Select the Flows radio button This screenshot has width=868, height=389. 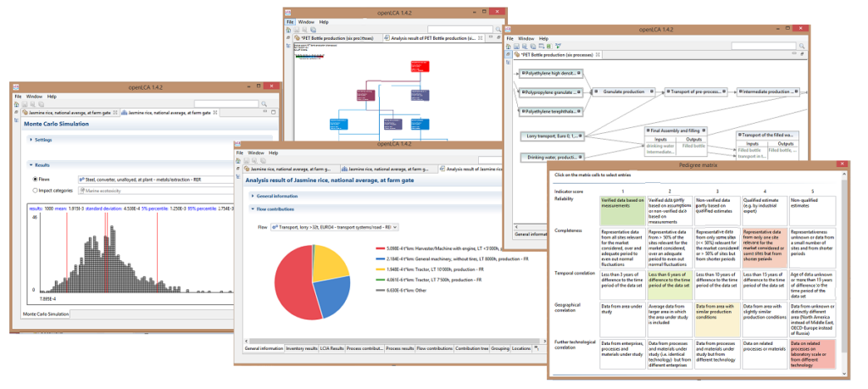pyautogui.click(x=35, y=180)
